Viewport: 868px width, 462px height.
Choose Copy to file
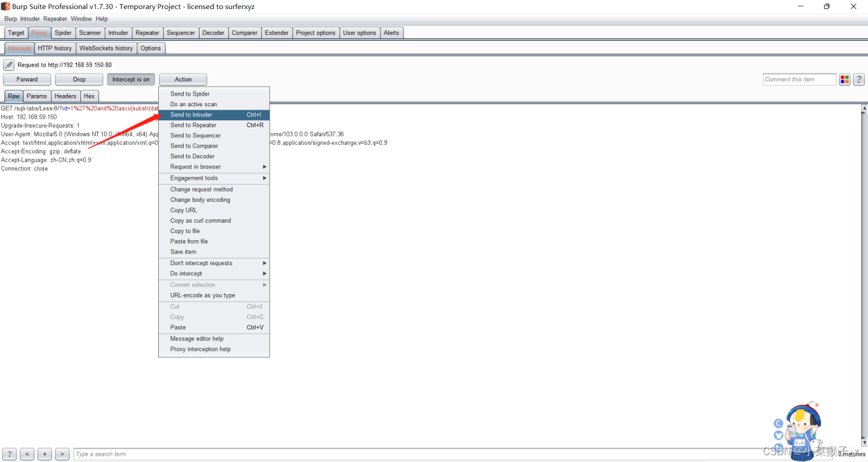click(214, 231)
